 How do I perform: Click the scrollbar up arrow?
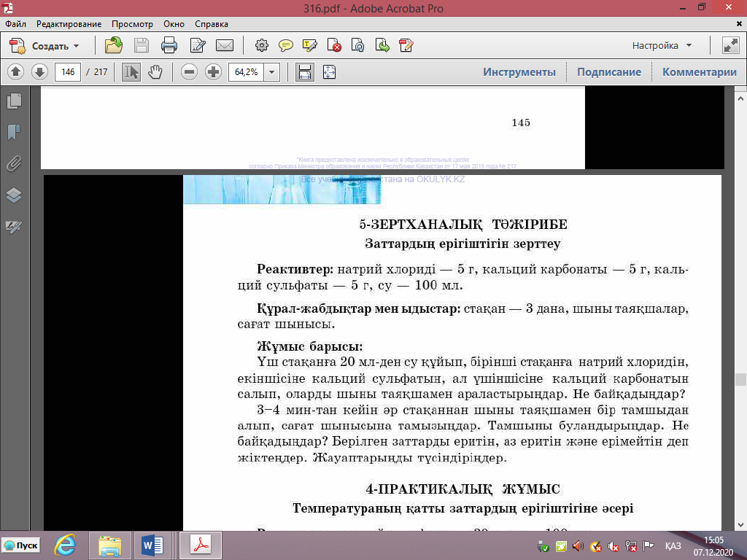[x=740, y=98]
